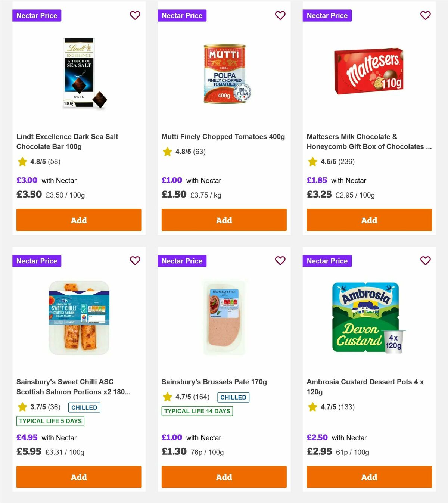
Task: Favourite the Mutti Finely Chopped Tomatoes
Action: tap(280, 15)
